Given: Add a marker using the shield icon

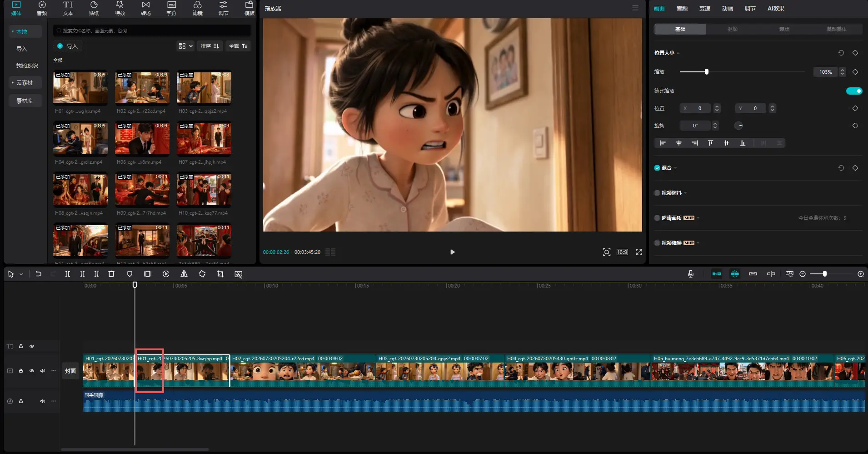Looking at the screenshot, I should [130, 274].
